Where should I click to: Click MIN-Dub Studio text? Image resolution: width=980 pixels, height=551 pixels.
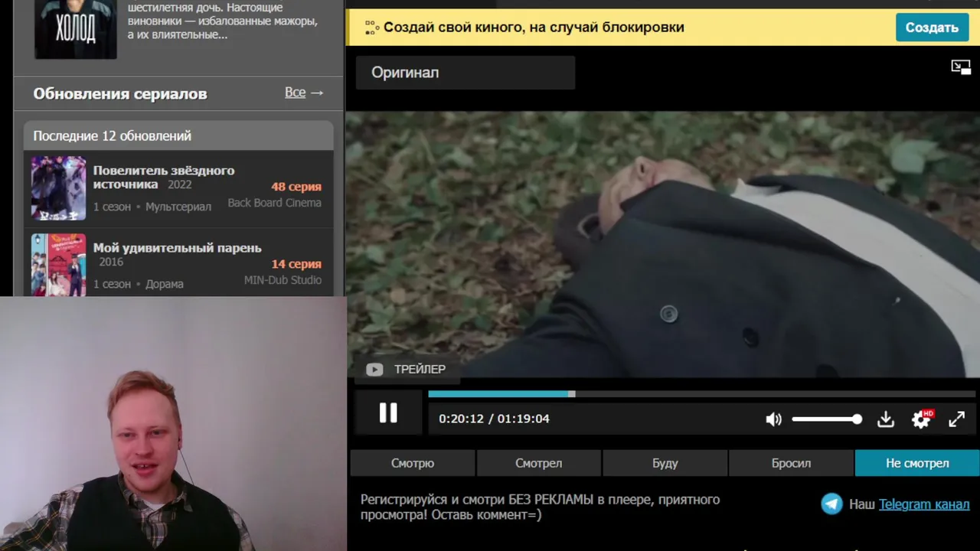click(x=283, y=280)
